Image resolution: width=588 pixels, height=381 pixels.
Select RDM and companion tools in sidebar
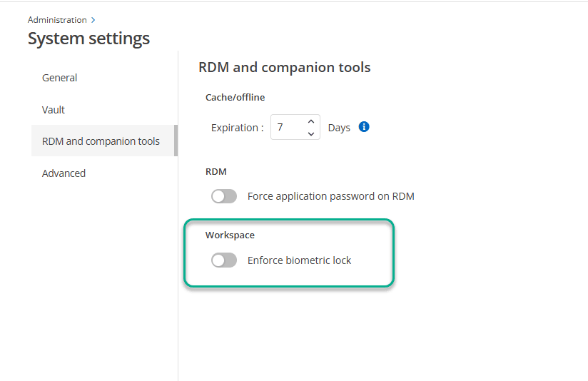(x=101, y=141)
